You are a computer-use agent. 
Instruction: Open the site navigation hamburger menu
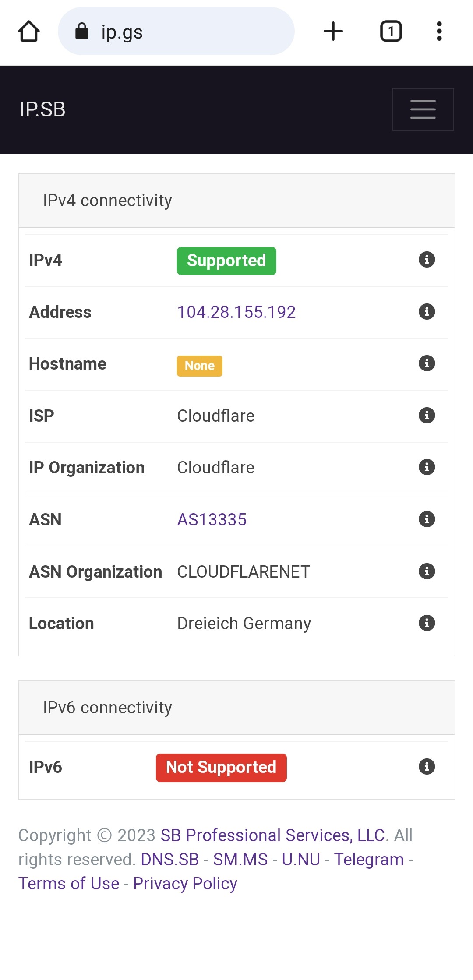(422, 109)
